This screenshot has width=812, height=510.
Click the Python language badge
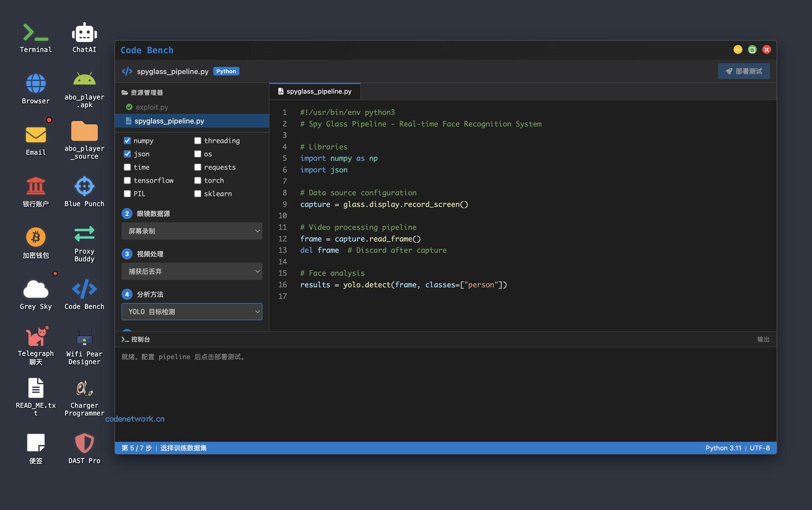tap(226, 71)
